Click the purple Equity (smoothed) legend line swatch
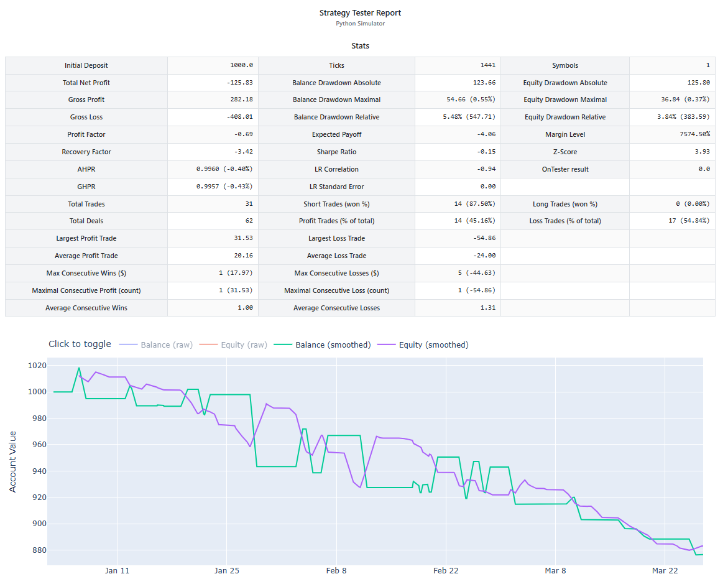Screen dimensions: 728x574 (x=387, y=345)
